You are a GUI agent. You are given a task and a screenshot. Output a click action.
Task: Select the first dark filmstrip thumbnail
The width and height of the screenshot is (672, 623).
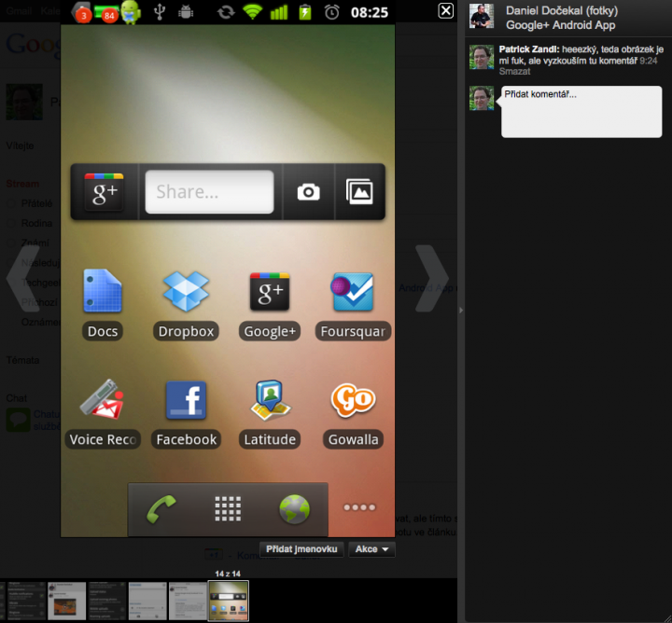26,601
